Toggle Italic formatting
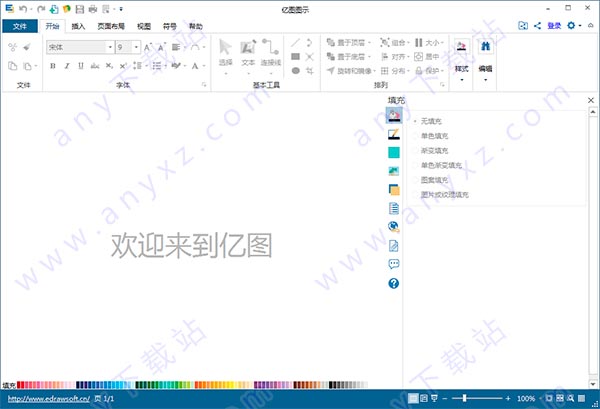600x409 pixels. coord(67,66)
